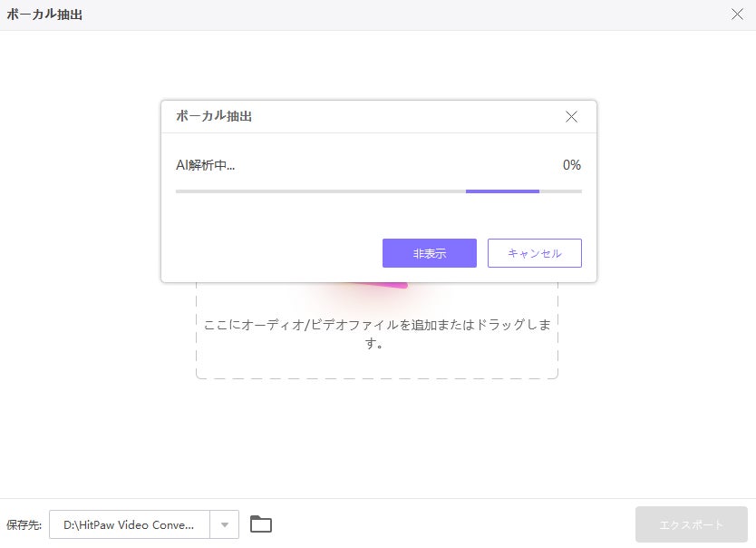Click the disabled エクスポート button
756x548 pixels.
coord(691,524)
